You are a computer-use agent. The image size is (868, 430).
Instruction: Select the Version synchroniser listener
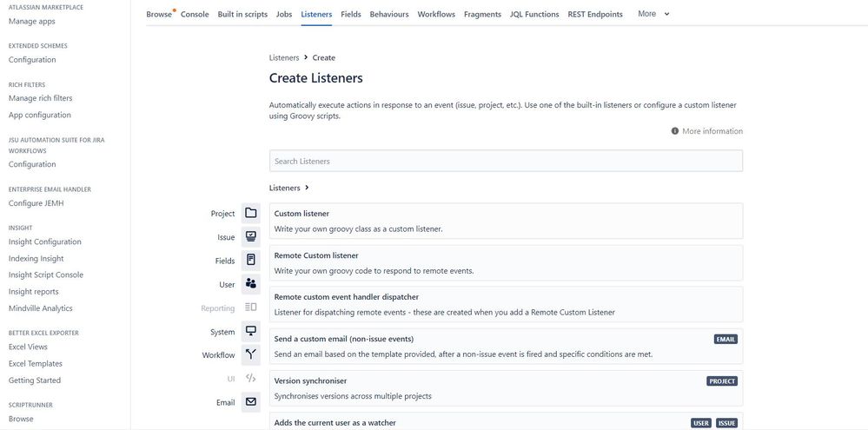(x=506, y=388)
